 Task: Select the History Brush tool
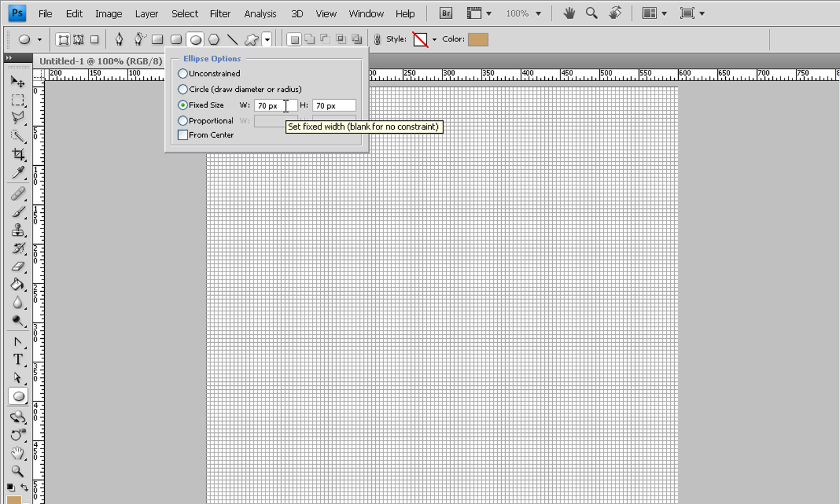pyautogui.click(x=18, y=248)
